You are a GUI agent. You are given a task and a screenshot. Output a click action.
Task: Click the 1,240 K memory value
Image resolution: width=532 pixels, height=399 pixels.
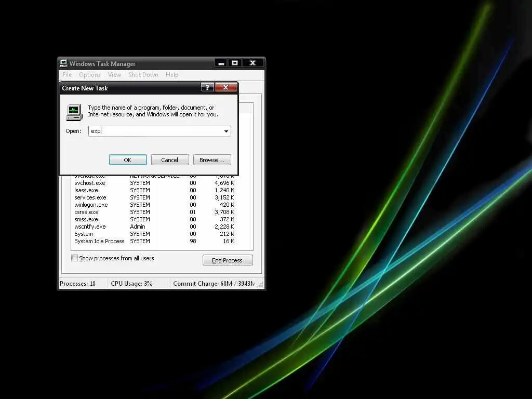(224, 190)
